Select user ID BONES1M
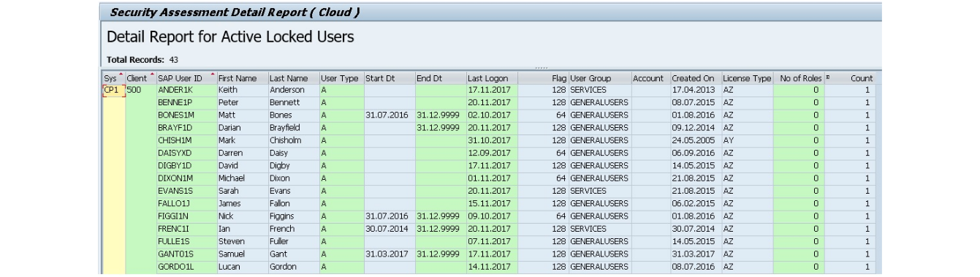 (x=186, y=115)
